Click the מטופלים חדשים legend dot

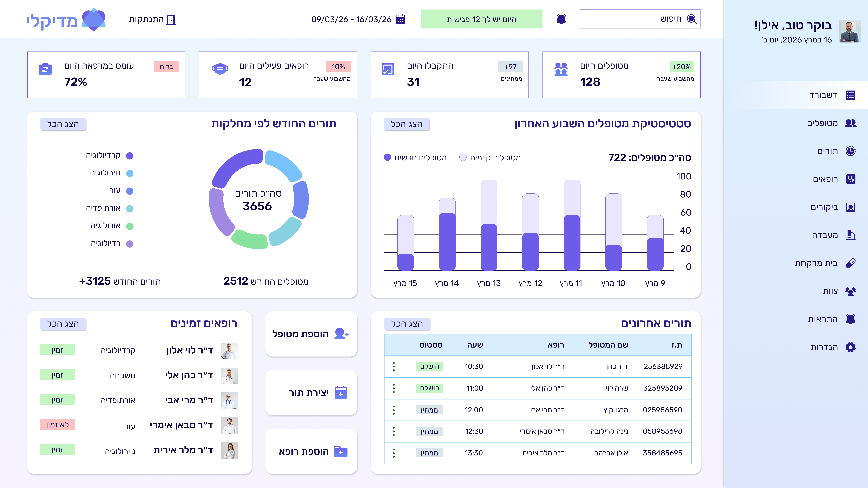click(388, 157)
